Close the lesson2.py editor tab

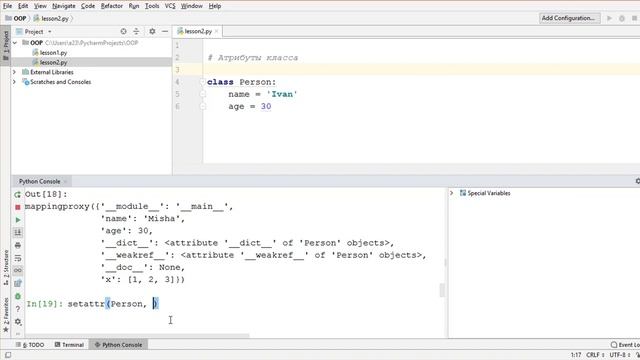coord(217,31)
